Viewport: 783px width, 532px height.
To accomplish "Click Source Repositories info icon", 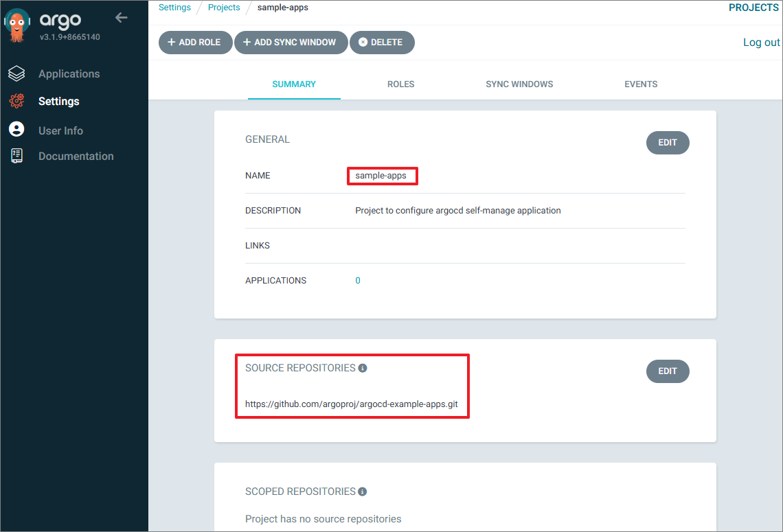I will point(363,369).
